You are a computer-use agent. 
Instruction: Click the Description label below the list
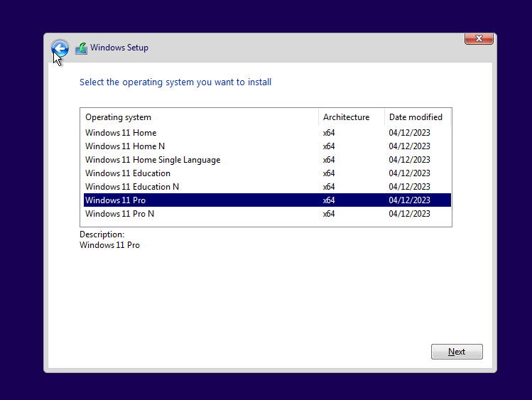point(102,234)
